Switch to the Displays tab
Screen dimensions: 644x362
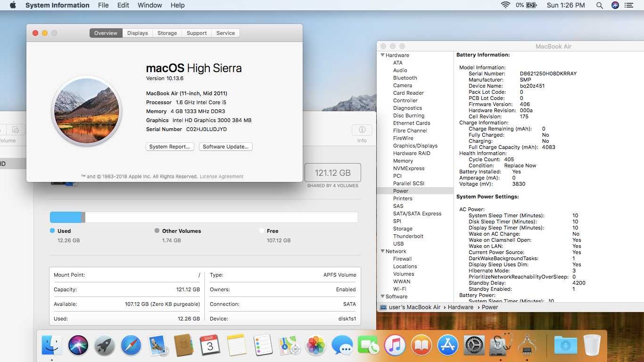[138, 33]
